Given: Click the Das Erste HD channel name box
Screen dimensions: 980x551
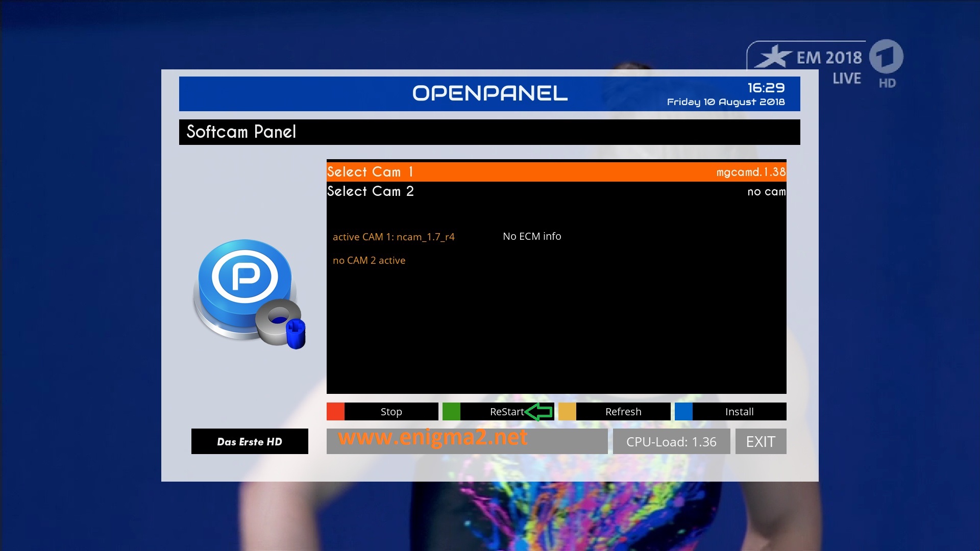Looking at the screenshot, I should (250, 442).
